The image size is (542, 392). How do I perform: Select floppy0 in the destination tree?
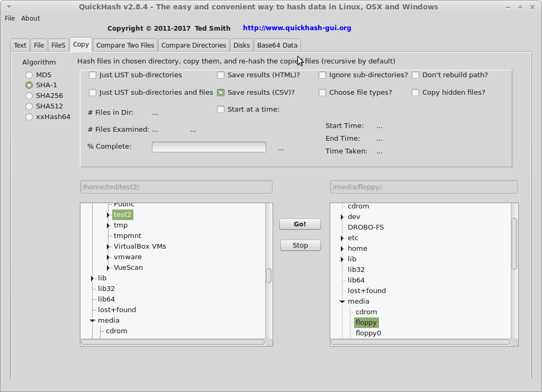tap(367, 333)
